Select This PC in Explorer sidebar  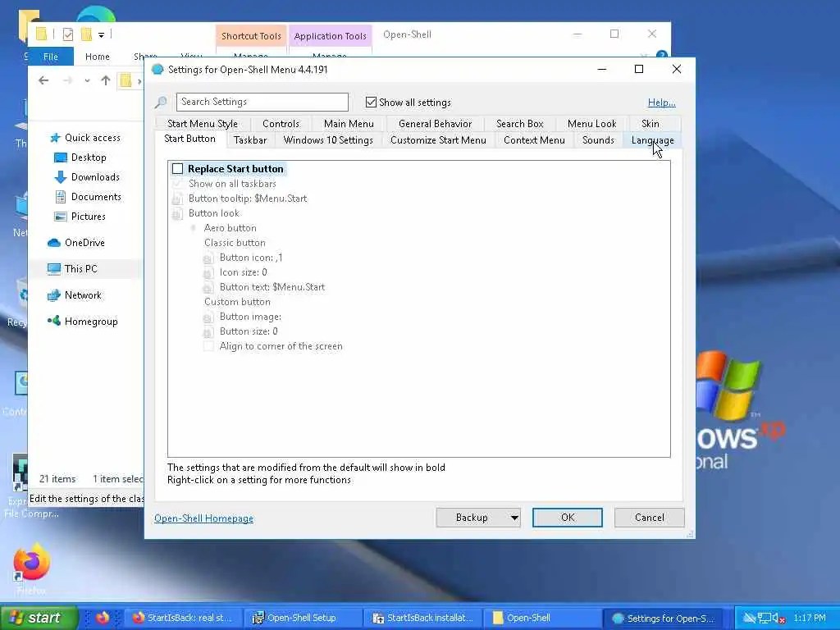tap(80, 269)
